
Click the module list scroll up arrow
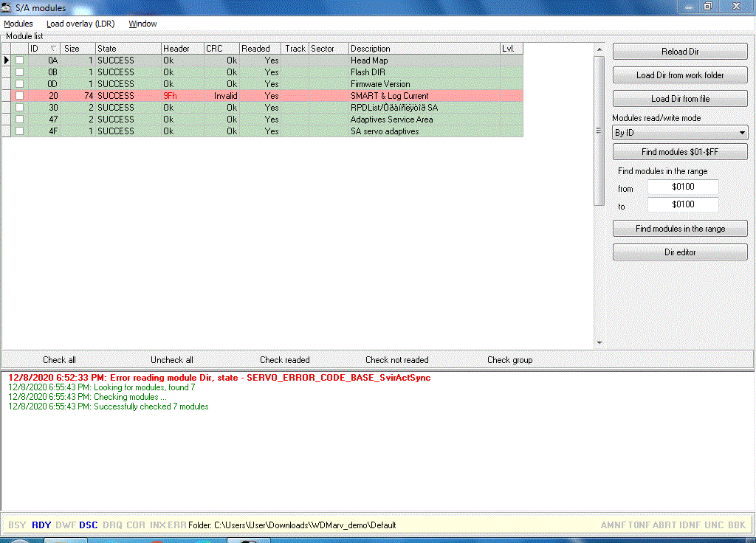(x=599, y=49)
